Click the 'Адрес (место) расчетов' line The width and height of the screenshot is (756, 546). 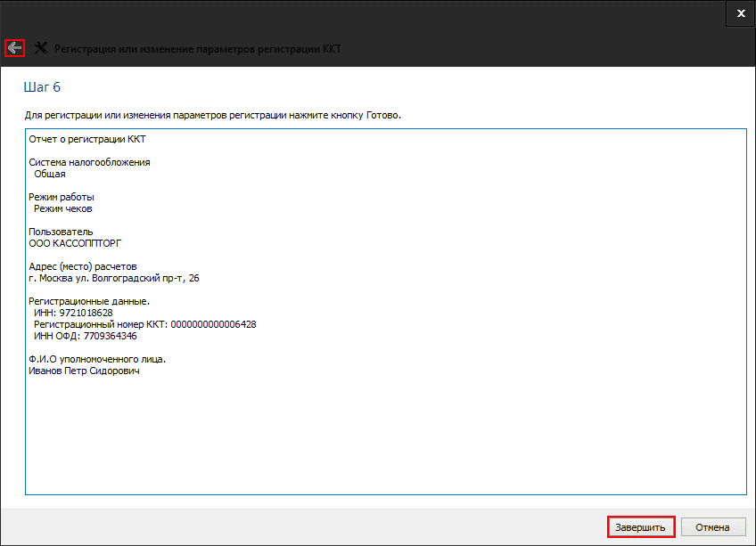tap(82, 266)
